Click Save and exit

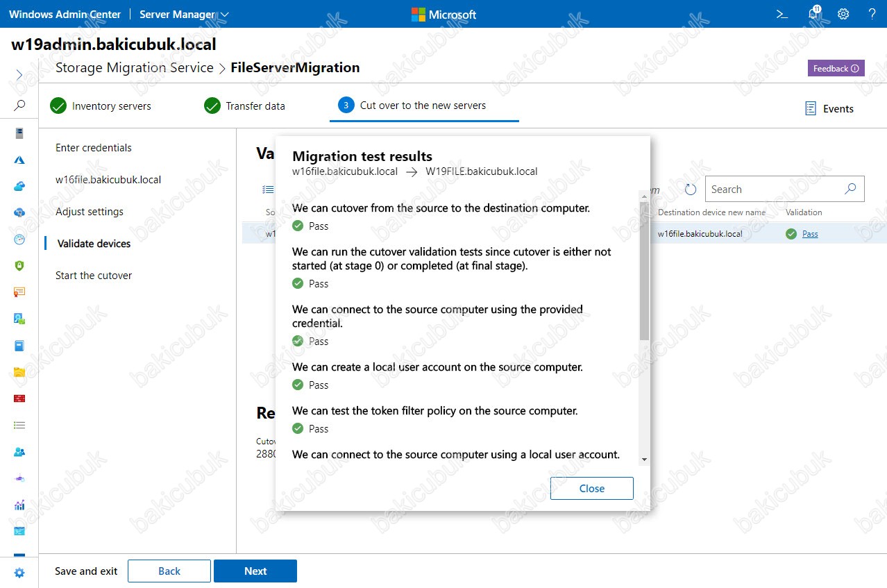tap(86, 571)
